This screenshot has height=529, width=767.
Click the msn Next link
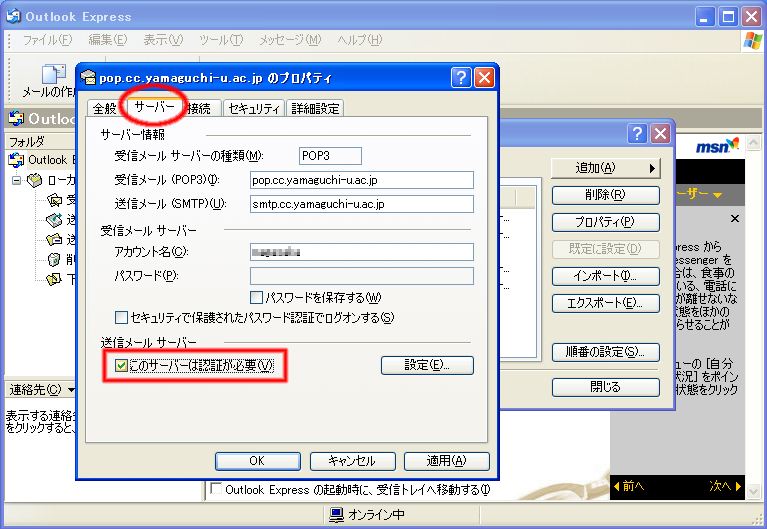click(x=726, y=486)
